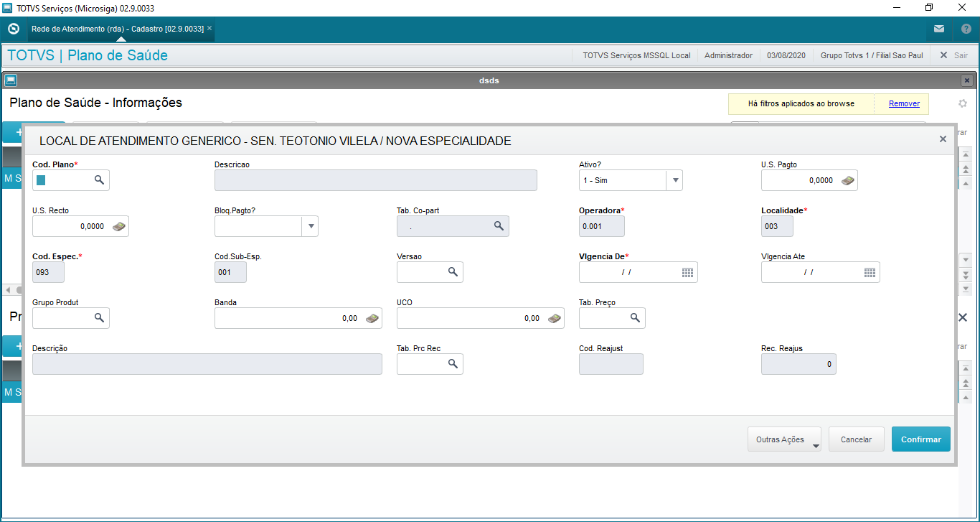The height and width of the screenshot is (522, 980).
Task: Restore down the TOTVS Serviços window
Action: pos(929,8)
